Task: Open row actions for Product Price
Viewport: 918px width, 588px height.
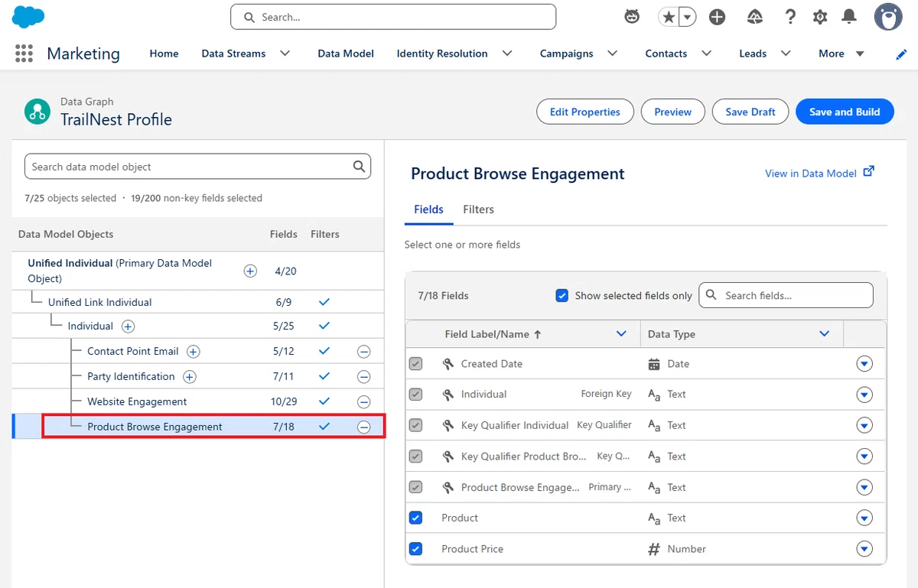Action: (864, 549)
